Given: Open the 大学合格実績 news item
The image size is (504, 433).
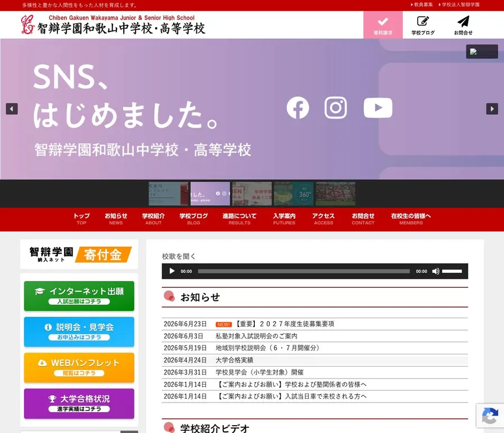Looking at the screenshot, I should pos(235,360).
